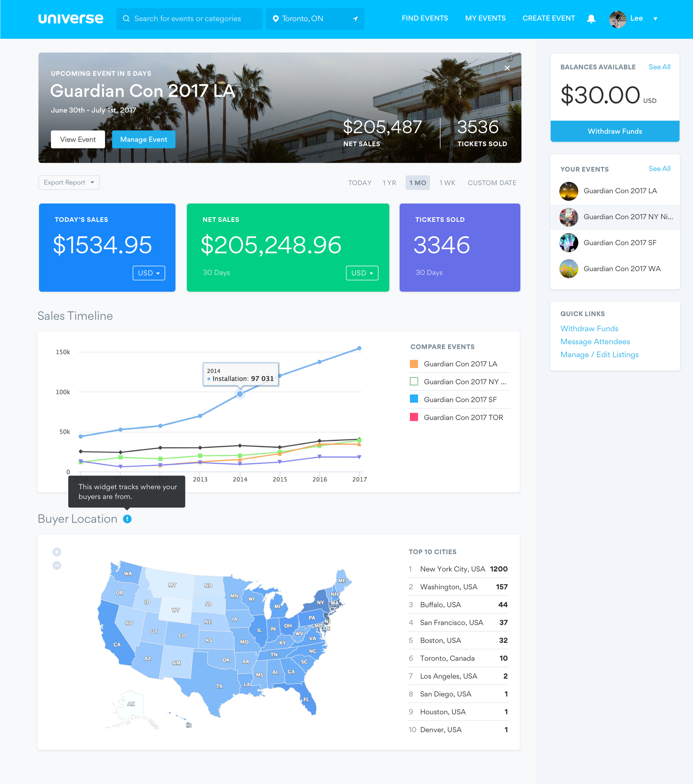Viewport: 693px width, 784px height.
Task: Open the Export Report dropdown
Action: (69, 182)
